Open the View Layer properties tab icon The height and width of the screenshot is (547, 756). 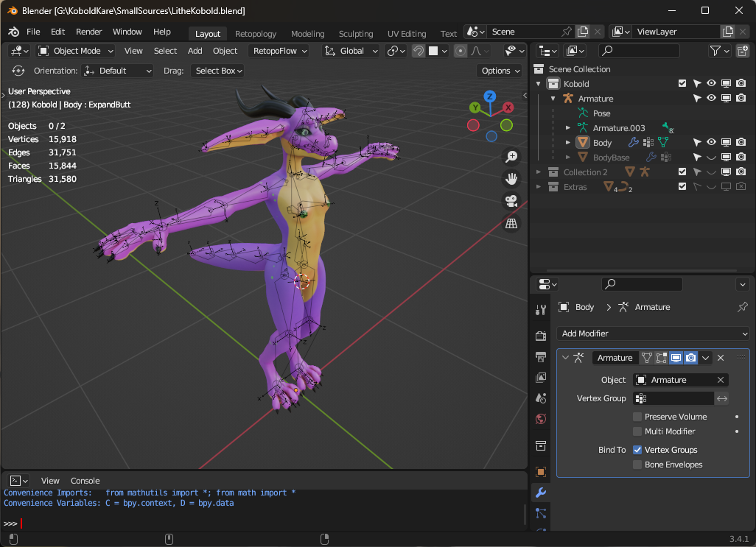[541, 378]
